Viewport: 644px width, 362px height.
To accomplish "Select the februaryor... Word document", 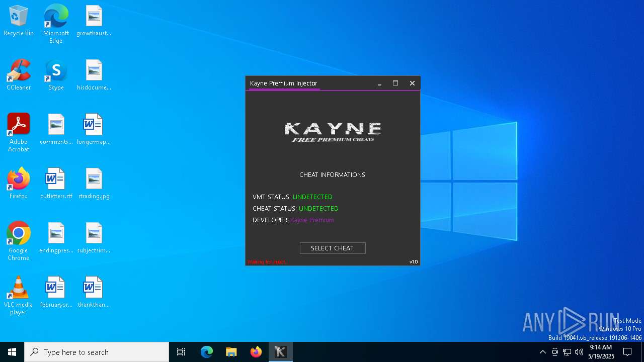I will [56, 293].
